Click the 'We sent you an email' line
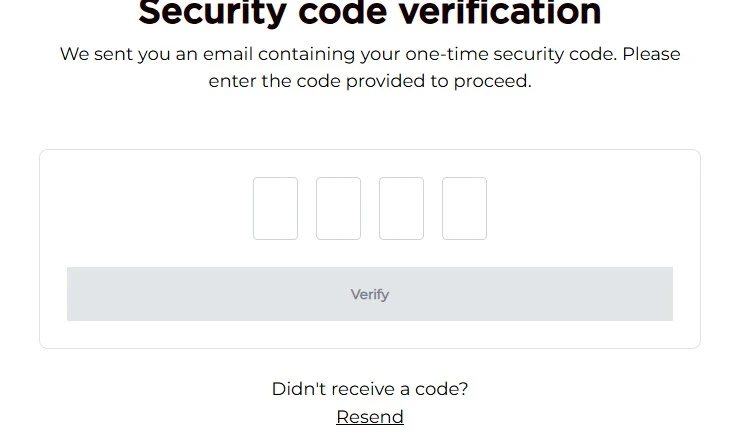The image size is (738, 445). pyautogui.click(x=370, y=54)
